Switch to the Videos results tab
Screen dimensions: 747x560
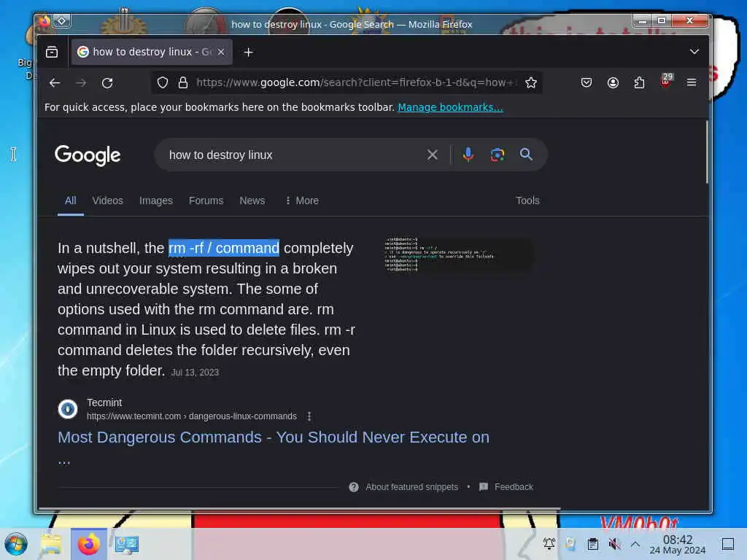108,201
